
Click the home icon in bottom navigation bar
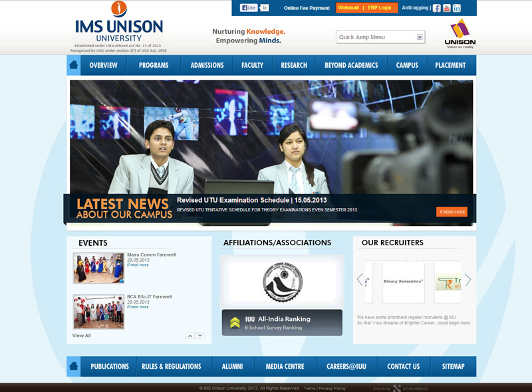pos(74,366)
